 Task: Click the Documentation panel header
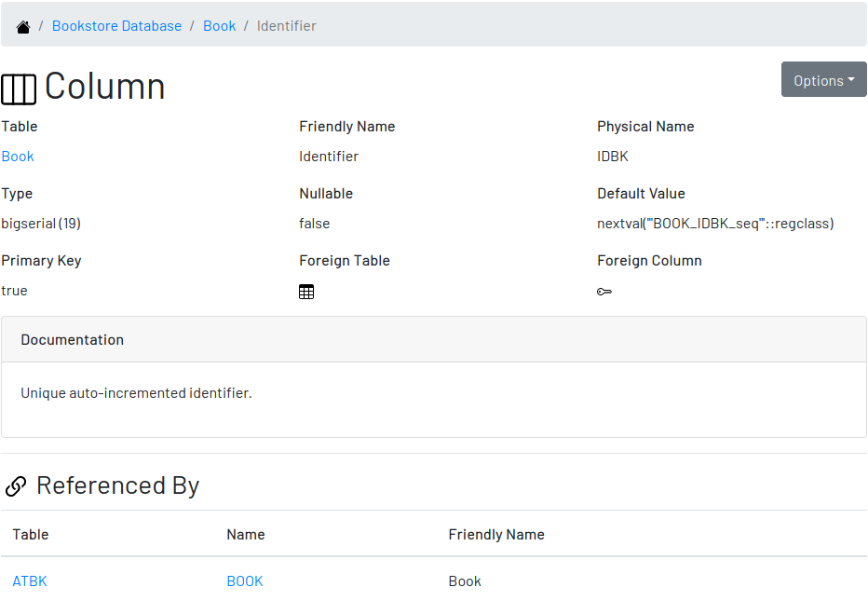(x=434, y=339)
